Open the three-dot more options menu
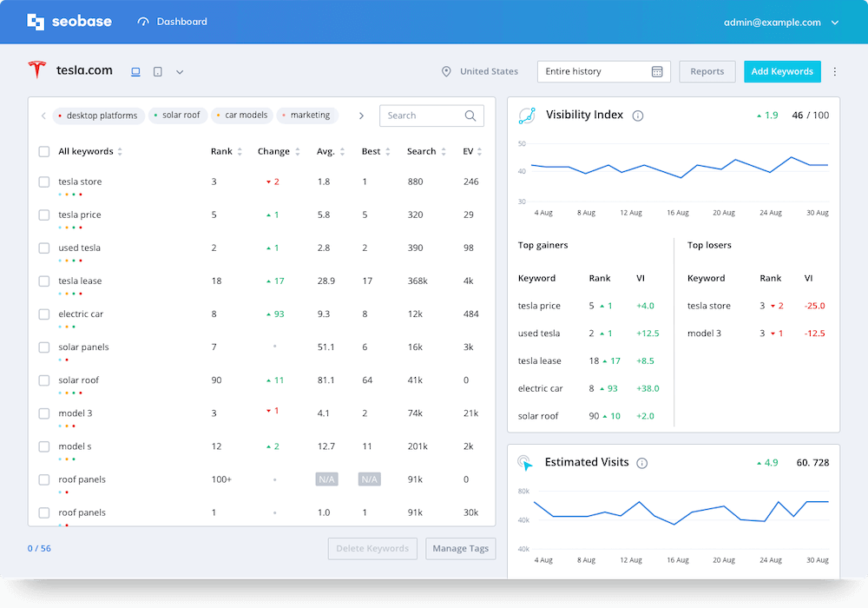Image resolution: width=868 pixels, height=608 pixels. coord(835,71)
